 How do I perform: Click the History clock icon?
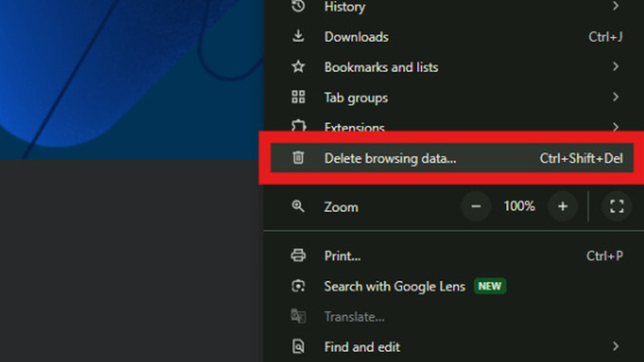298,7
